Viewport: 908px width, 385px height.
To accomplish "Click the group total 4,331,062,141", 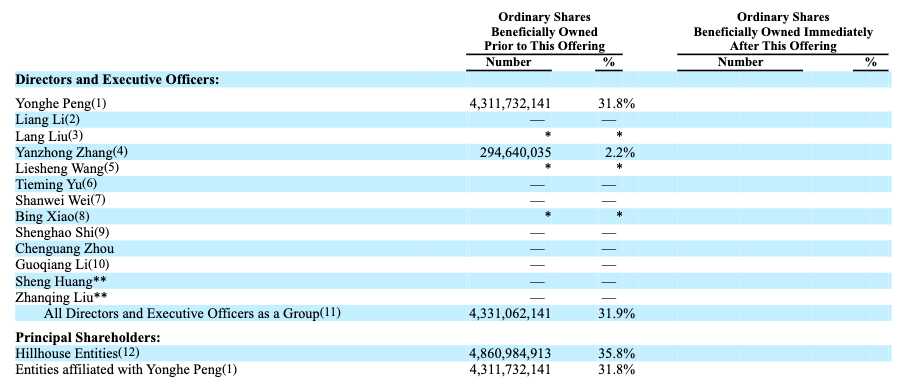I will pyautogui.click(x=510, y=314).
